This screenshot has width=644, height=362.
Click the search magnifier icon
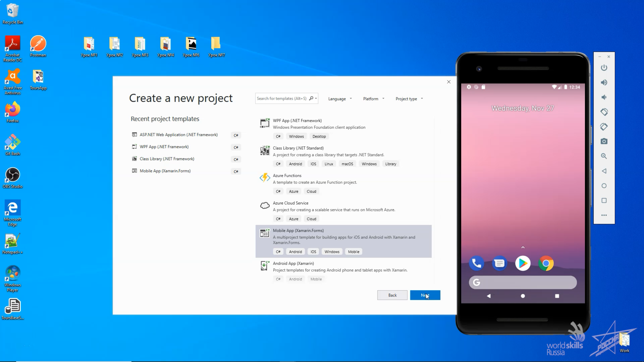[311, 98]
